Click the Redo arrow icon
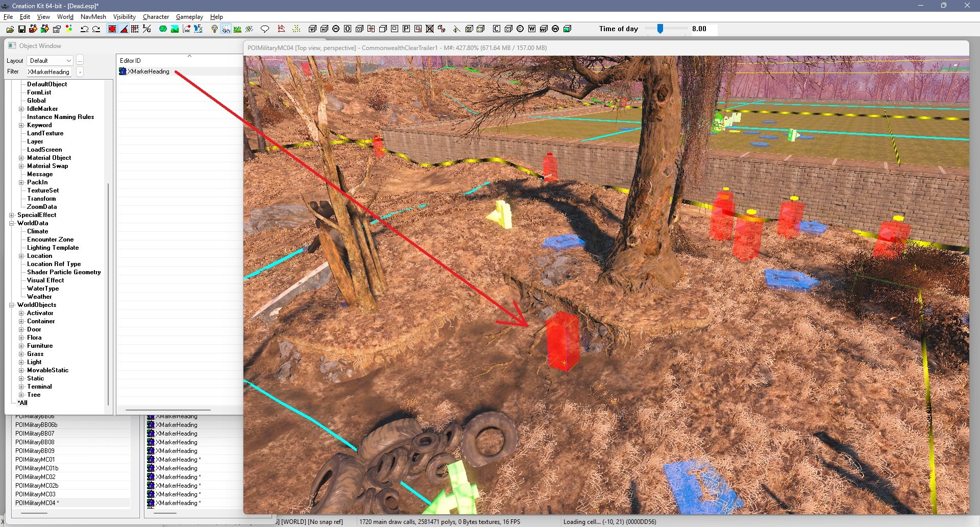 click(96, 29)
